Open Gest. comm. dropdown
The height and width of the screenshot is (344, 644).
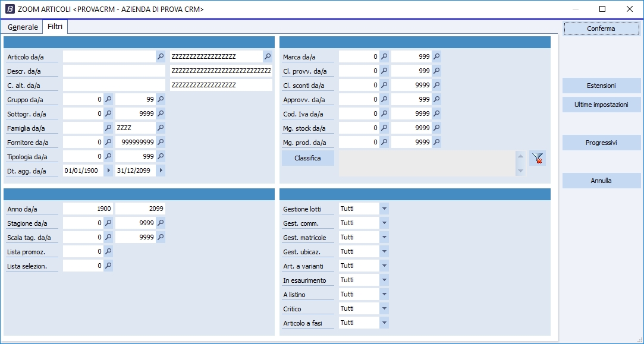pyautogui.click(x=384, y=223)
